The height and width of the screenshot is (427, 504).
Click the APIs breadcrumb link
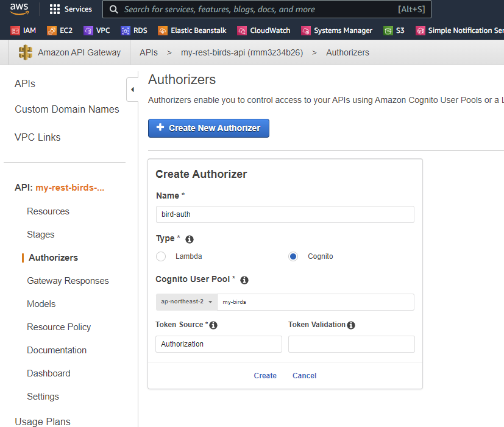(149, 53)
